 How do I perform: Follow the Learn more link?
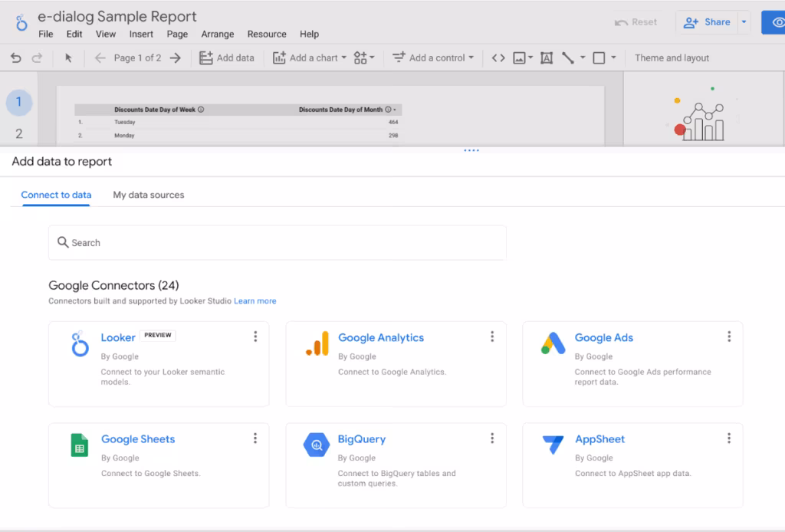click(x=255, y=301)
